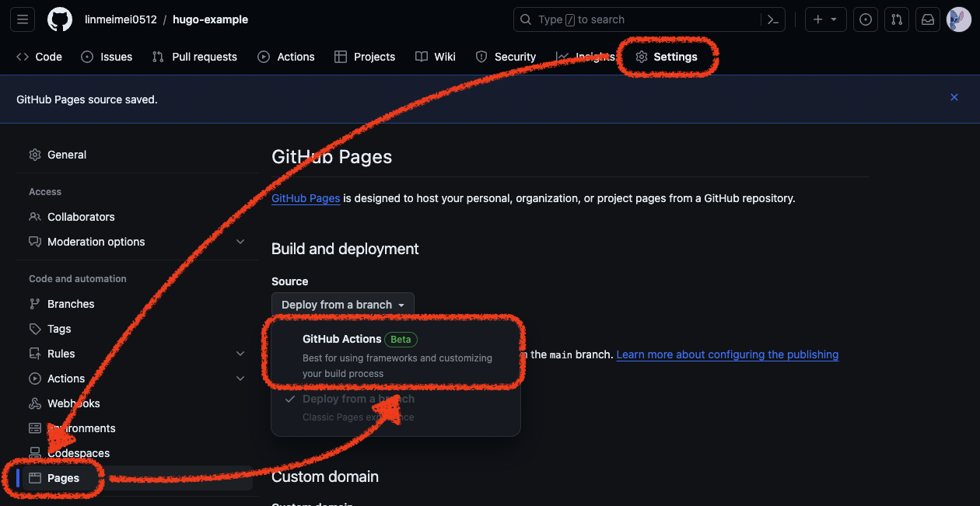The width and height of the screenshot is (980, 506).
Task: Switch to the Code tab
Action: (40, 57)
